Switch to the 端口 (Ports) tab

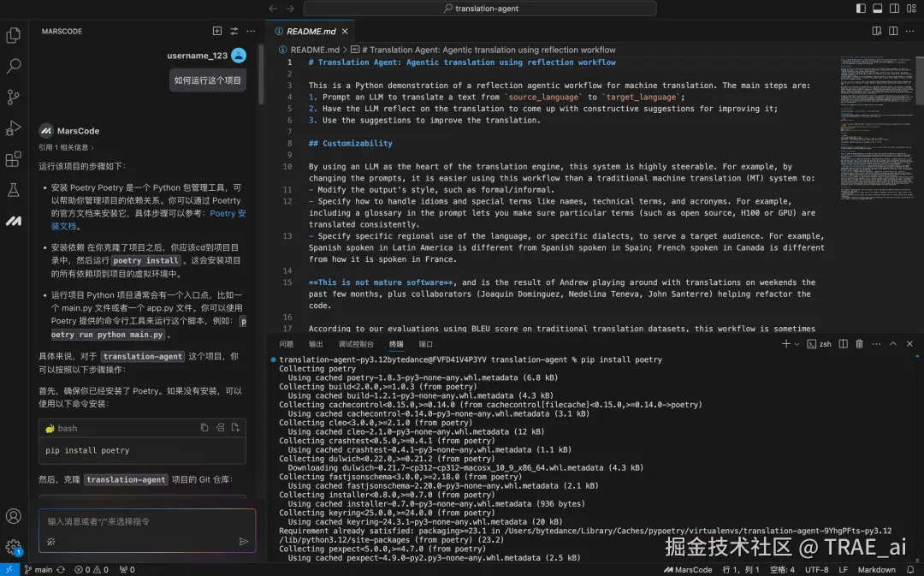pos(425,344)
